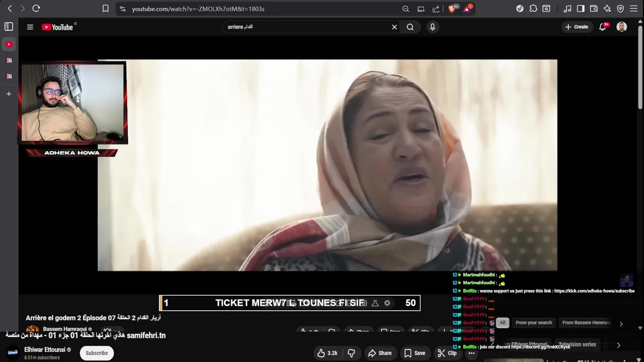The image size is (644, 362).
Task: Open YouTube guide hamburger menu
Action: 30,27
